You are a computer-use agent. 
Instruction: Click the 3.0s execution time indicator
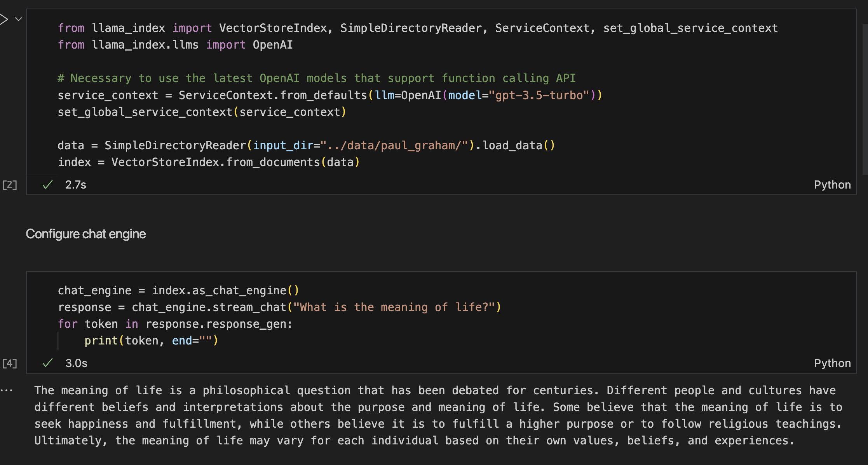coord(76,363)
